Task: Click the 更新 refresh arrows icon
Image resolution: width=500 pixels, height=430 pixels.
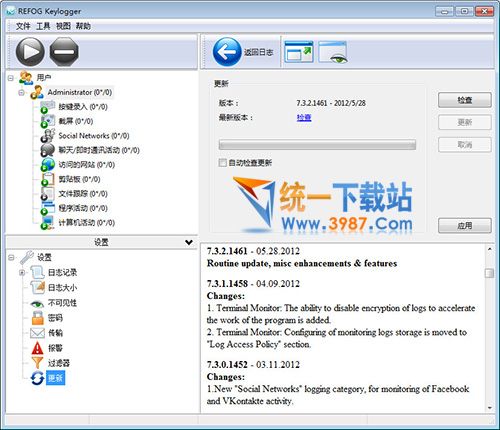Action: (x=37, y=378)
